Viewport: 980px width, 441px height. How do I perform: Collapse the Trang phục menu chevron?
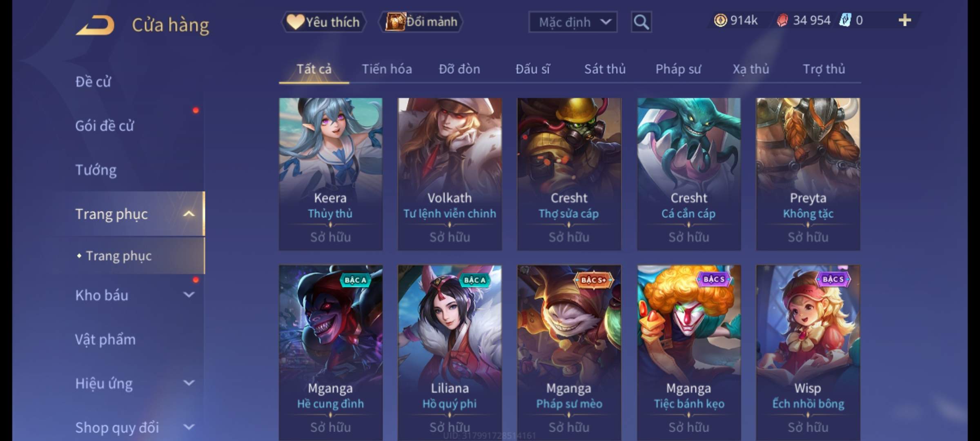click(x=189, y=214)
